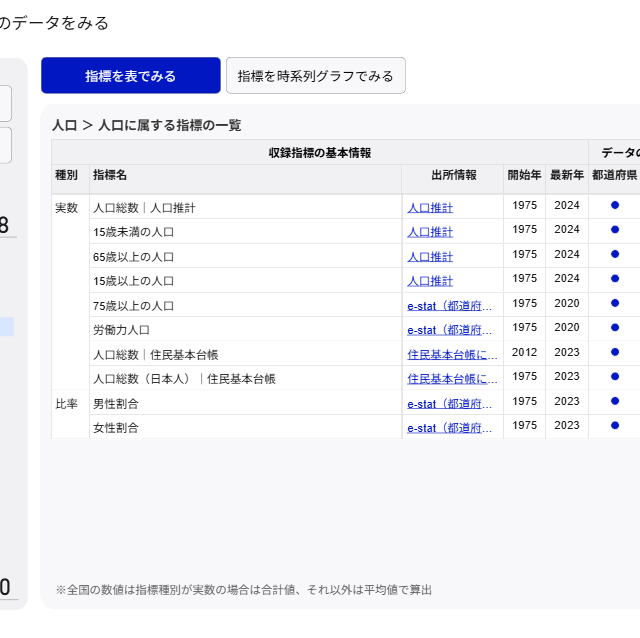Open 指標を時系列グラフでみる tab
The height and width of the screenshot is (638, 640).
pyautogui.click(x=316, y=76)
